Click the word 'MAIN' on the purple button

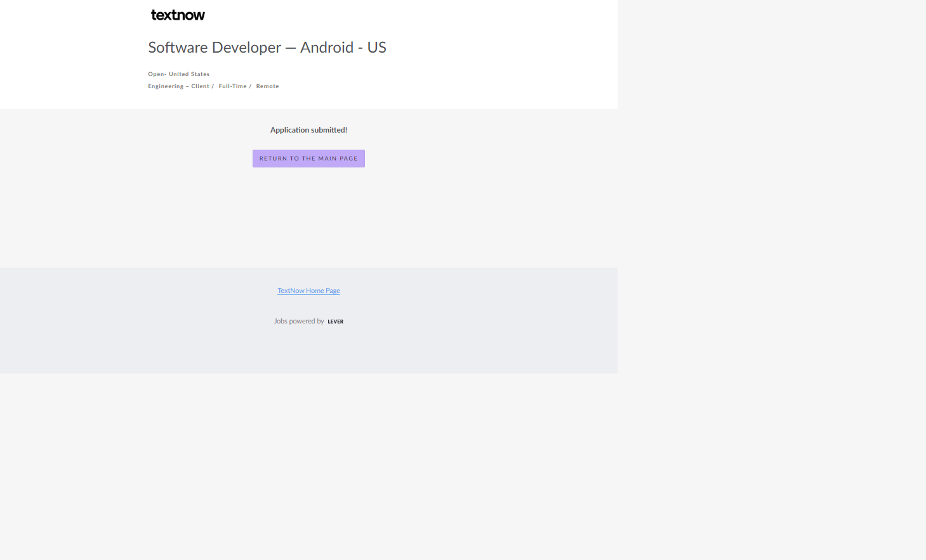[x=327, y=159]
